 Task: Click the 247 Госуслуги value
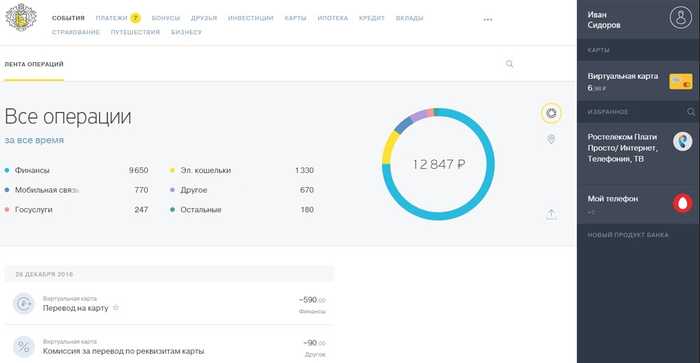pos(141,209)
